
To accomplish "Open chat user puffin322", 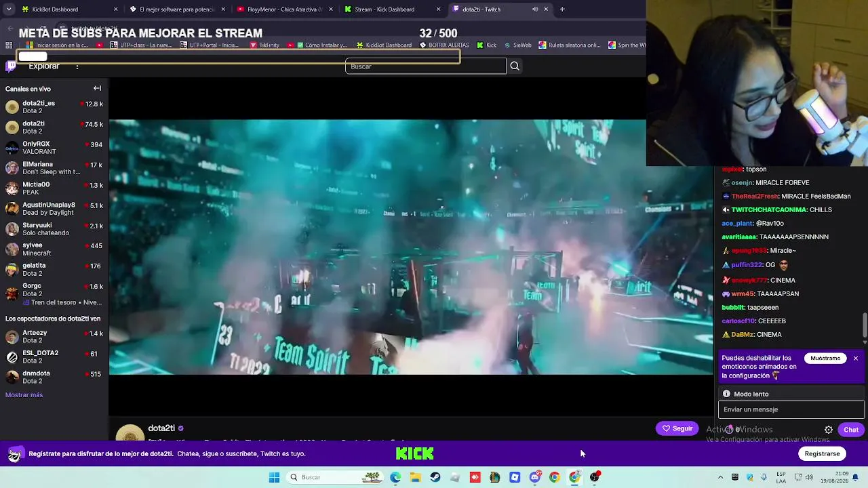I will 747,265.
